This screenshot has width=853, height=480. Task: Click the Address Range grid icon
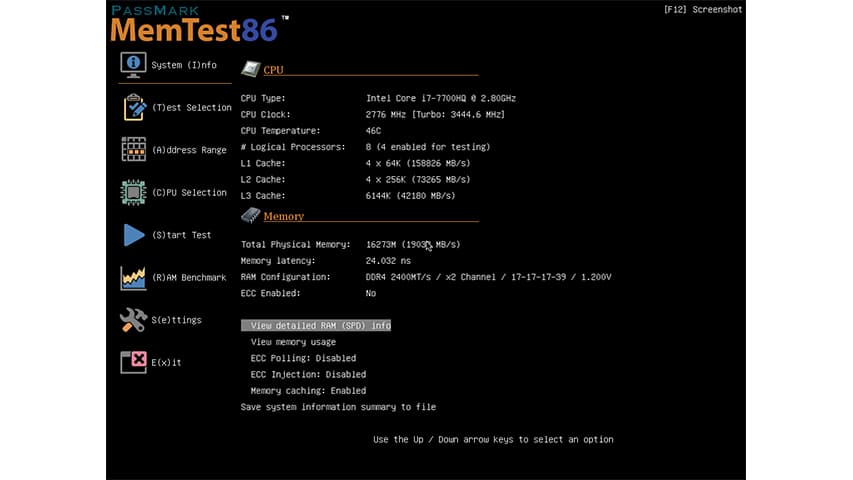(x=133, y=150)
